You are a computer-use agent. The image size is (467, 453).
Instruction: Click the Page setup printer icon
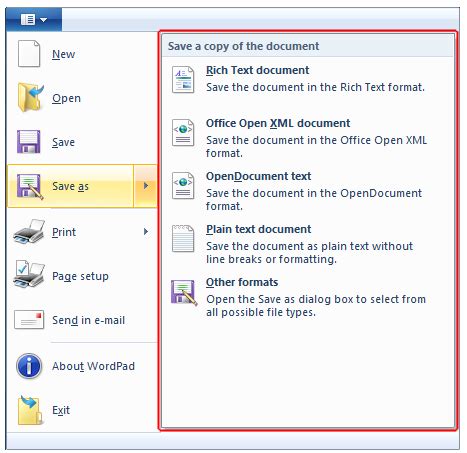pyautogui.click(x=29, y=274)
